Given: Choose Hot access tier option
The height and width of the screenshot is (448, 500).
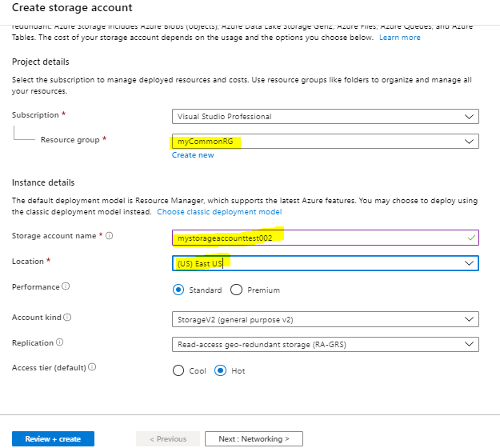Looking at the screenshot, I should point(221,370).
